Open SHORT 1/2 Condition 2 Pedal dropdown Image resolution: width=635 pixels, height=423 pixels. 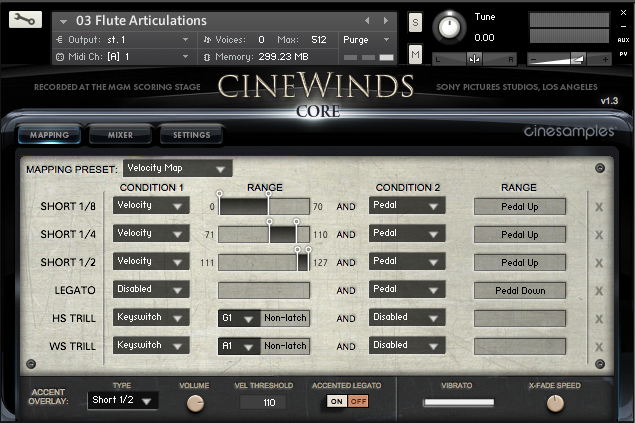[407, 261]
